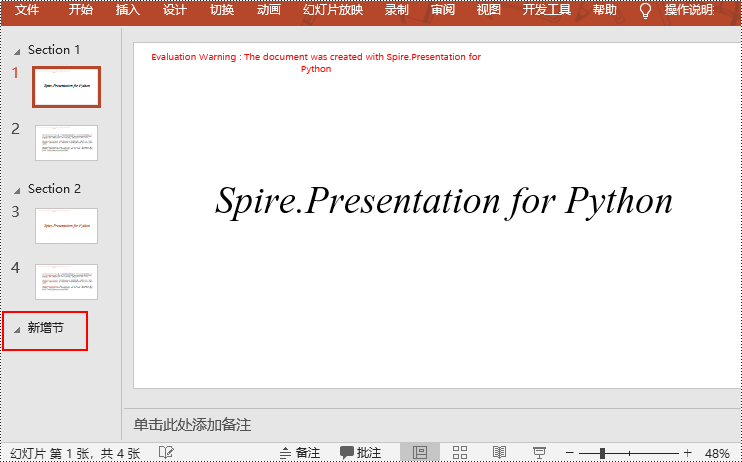
Task: Open the 帮助 tab
Action: pyautogui.click(x=605, y=9)
